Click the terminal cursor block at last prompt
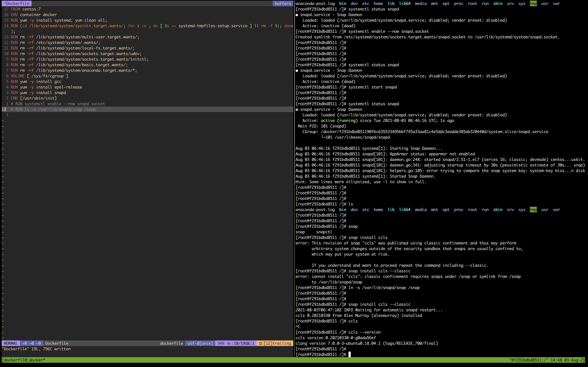This screenshot has width=588, height=367. tap(350, 354)
